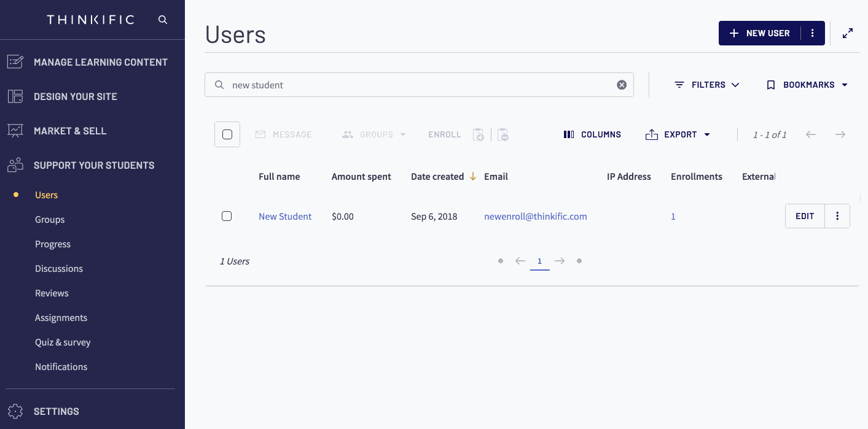Viewport: 868px width, 429px height.
Task: Select Groups in the sidebar menu
Action: [50, 219]
